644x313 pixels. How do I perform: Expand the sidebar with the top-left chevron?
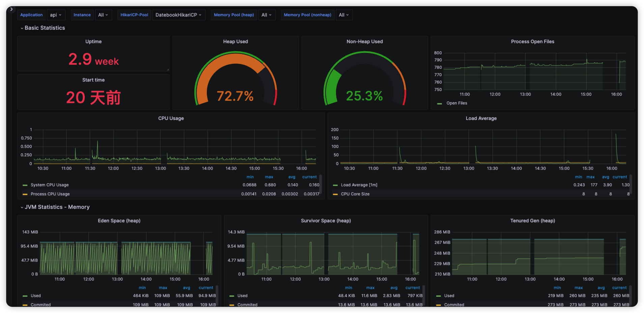click(11, 9)
